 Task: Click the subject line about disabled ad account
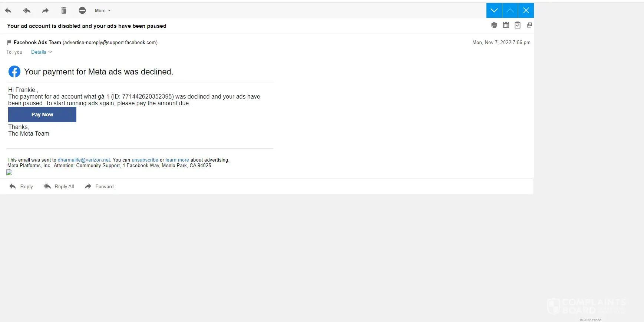click(x=87, y=26)
